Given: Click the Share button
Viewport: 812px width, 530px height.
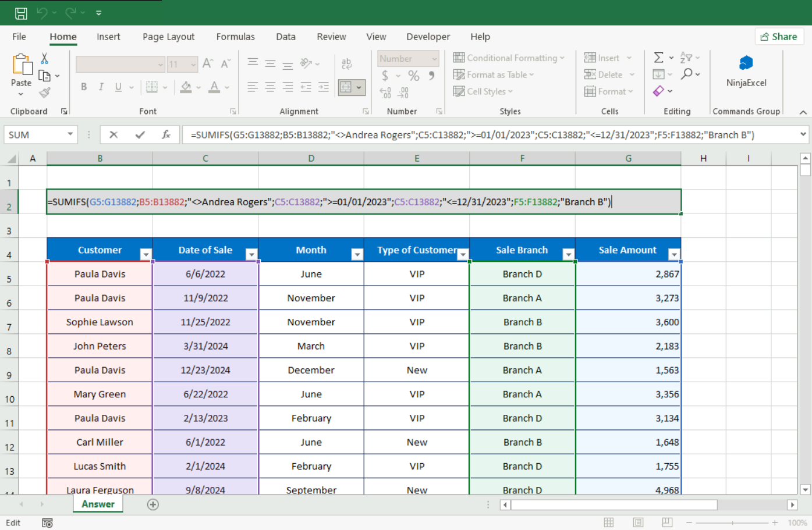Looking at the screenshot, I should click(x=779, y=37).
